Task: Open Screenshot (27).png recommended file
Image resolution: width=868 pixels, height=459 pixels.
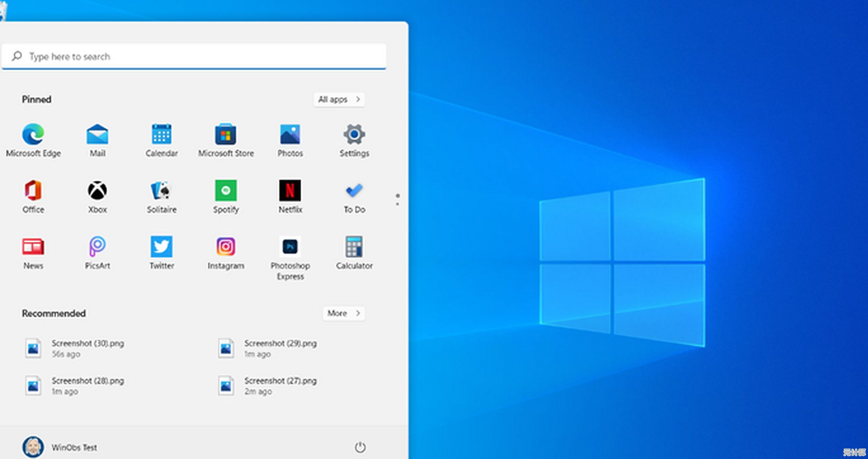Action: pos(267,385)
